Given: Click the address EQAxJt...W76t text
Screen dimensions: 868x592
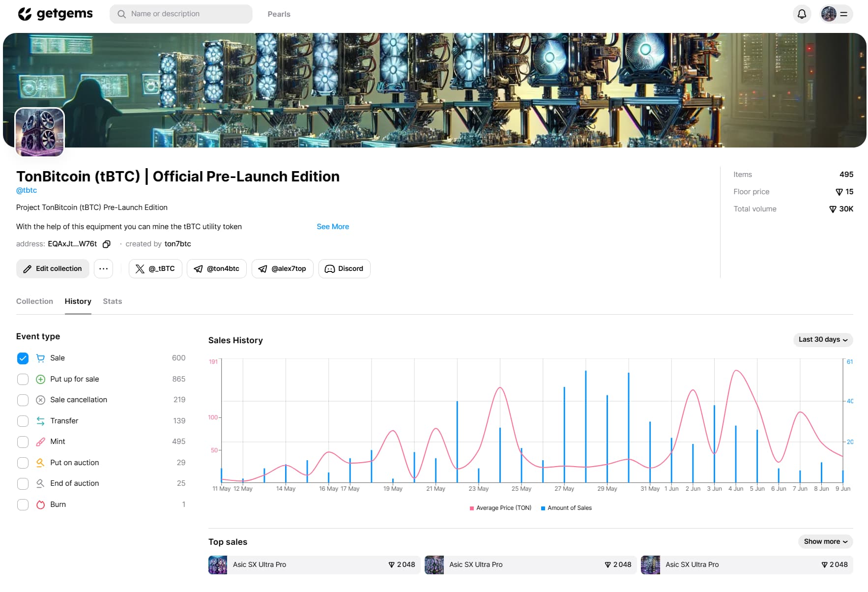Looking at the screenshot, I should (x=72, y=244).
